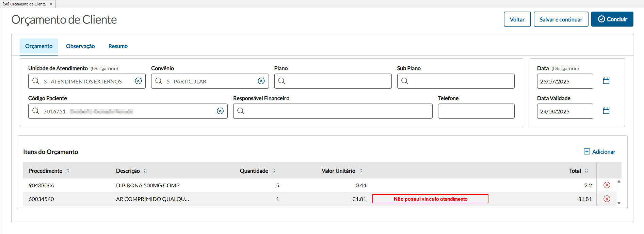The width and height of the screenshot is (644, 234).
Task: Open the Resumo tab
Action: tap(118, 46)
